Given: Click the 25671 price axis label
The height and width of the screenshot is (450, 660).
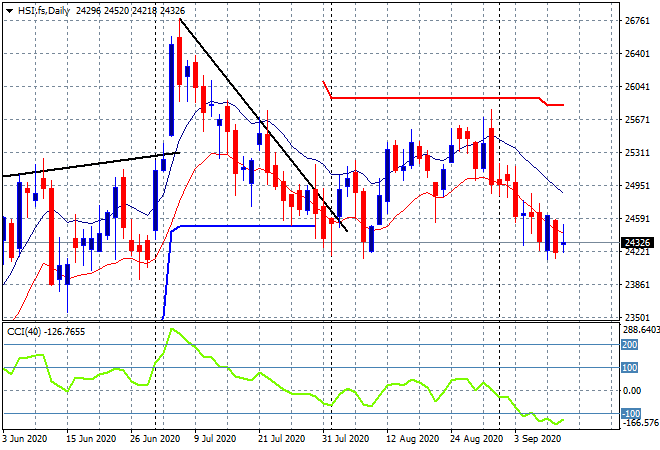Looking at the screenshot, I should (x=637, y=120).
